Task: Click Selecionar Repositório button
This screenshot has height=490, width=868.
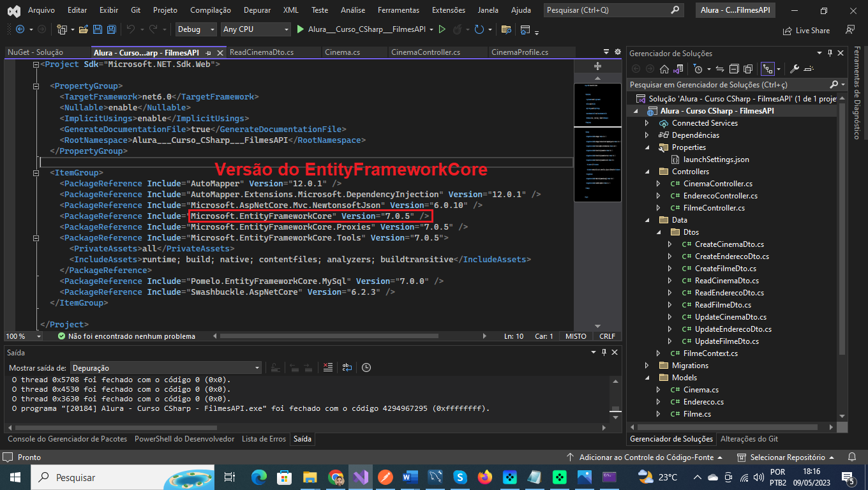Action: click(x=785, y=457)
